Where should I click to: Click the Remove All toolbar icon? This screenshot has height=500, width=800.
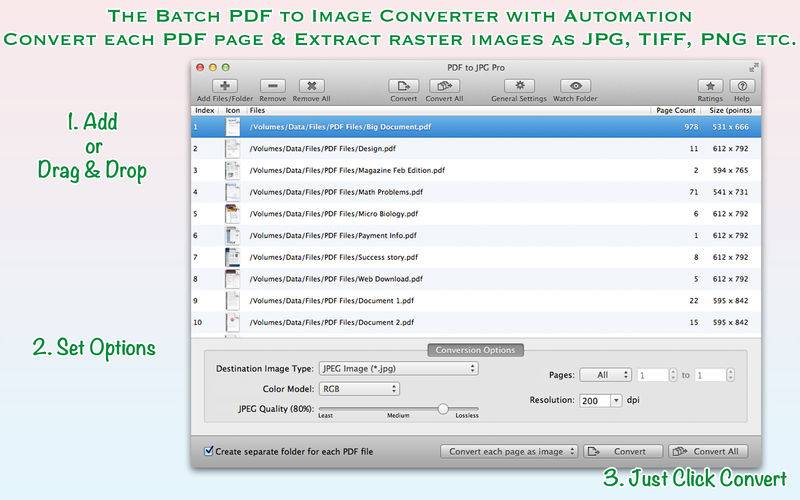click(311, 86)
